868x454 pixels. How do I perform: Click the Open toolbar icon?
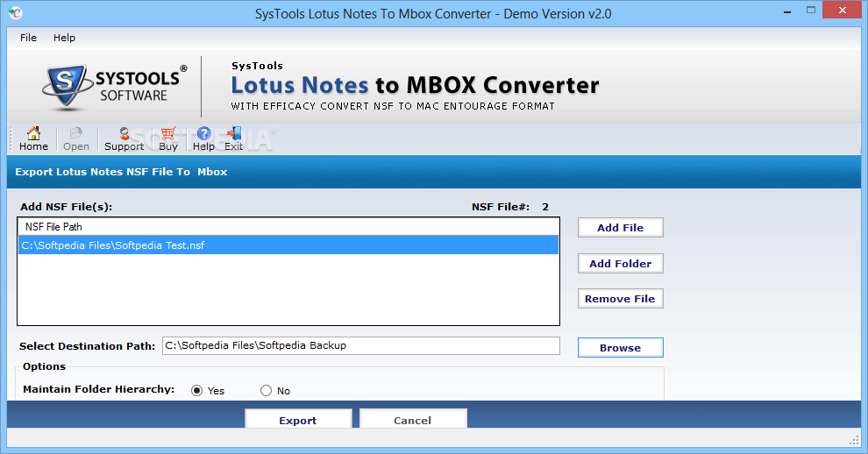point(75,138)
